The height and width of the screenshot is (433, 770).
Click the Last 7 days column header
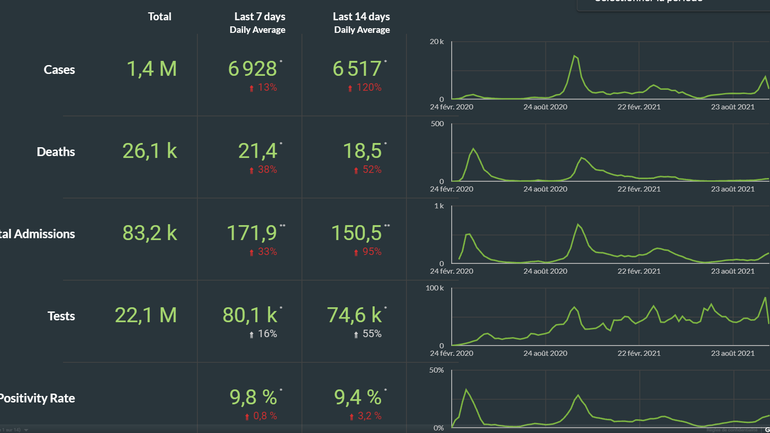pos(257,17)
